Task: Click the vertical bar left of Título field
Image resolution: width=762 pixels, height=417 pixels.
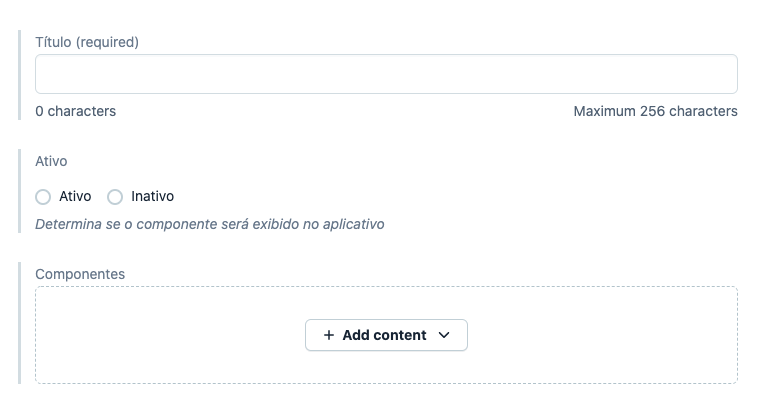Action: click(x=20, y=76)
